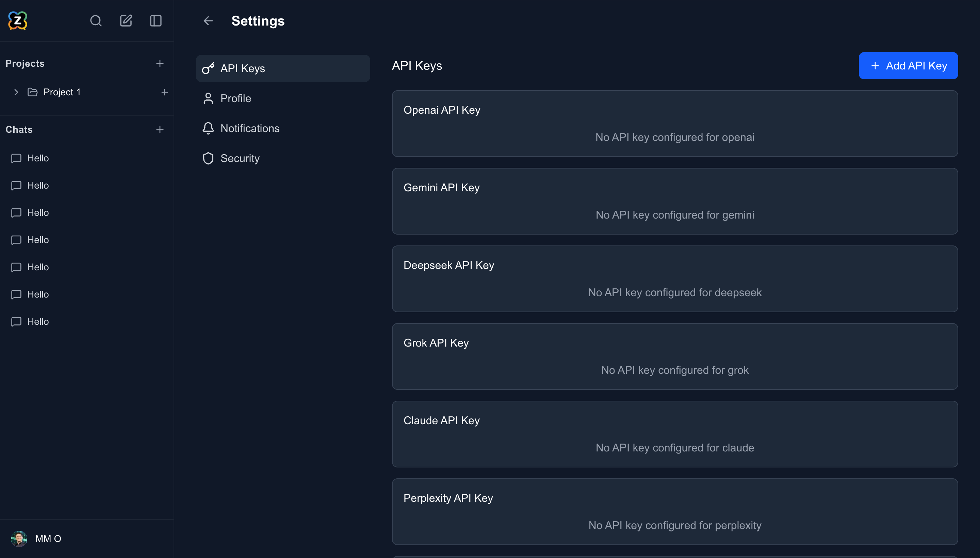980x558 pixels.
Task: Go back using the arrow icon
Action: [208, 21]
